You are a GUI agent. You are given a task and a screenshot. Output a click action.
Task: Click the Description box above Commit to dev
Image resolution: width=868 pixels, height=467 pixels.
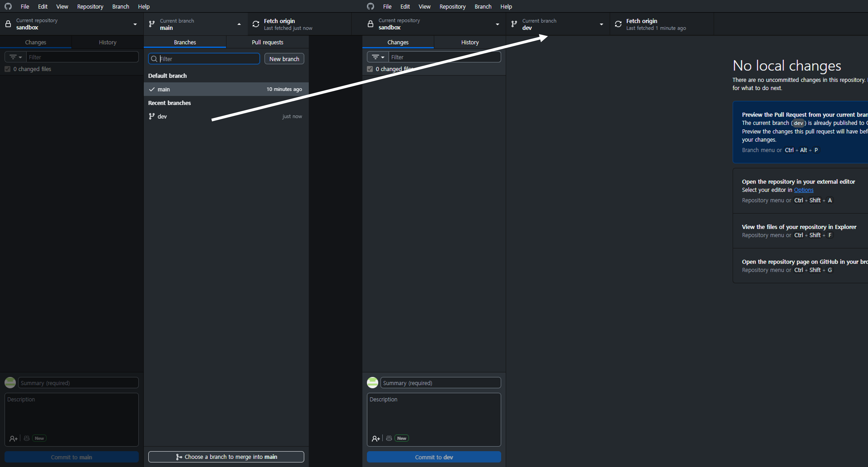coord(434,415)
